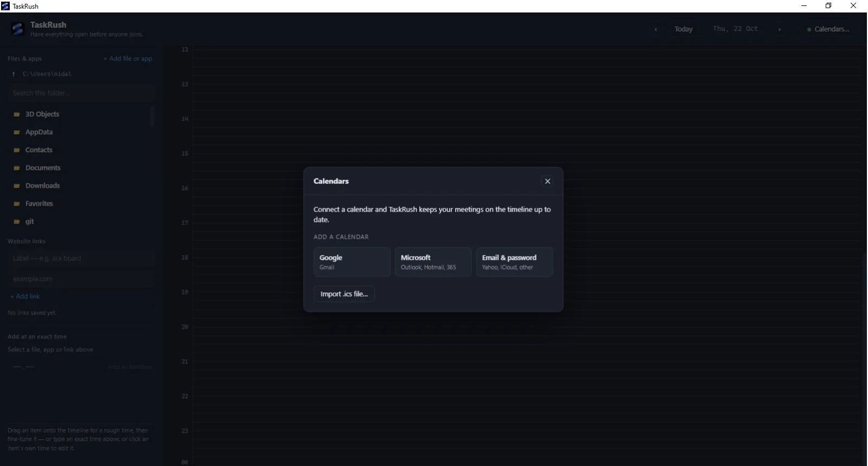The width and height of the screenshot is (868, 466).
Task: Go to next day arrow
Action: pos(780,29)
